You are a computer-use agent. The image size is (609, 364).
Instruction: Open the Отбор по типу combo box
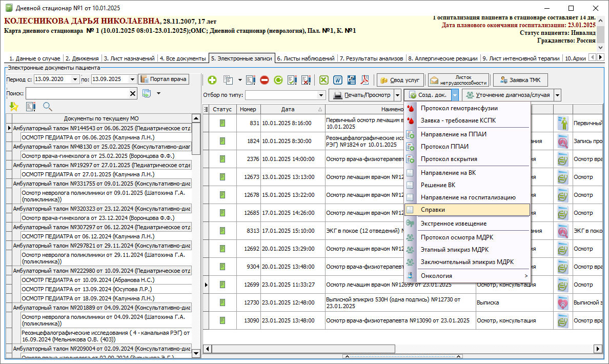[321, 95]
